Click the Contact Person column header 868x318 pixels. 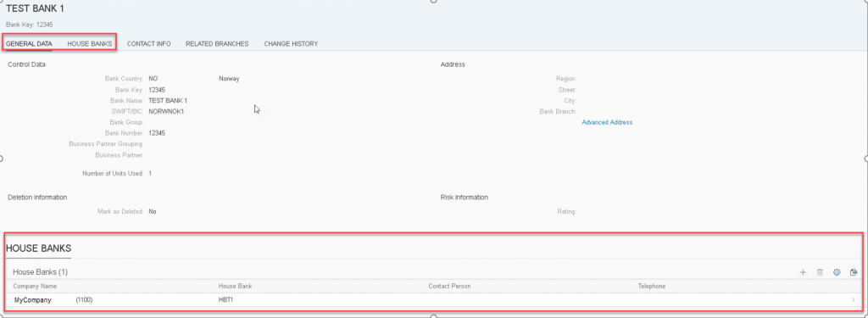(449, 287)
